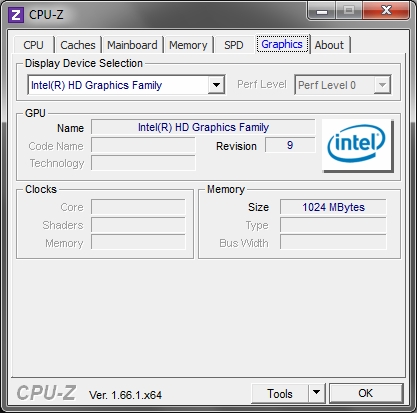Click the disabled maximize button
The image size is (417, 413).
click(349, 11)
